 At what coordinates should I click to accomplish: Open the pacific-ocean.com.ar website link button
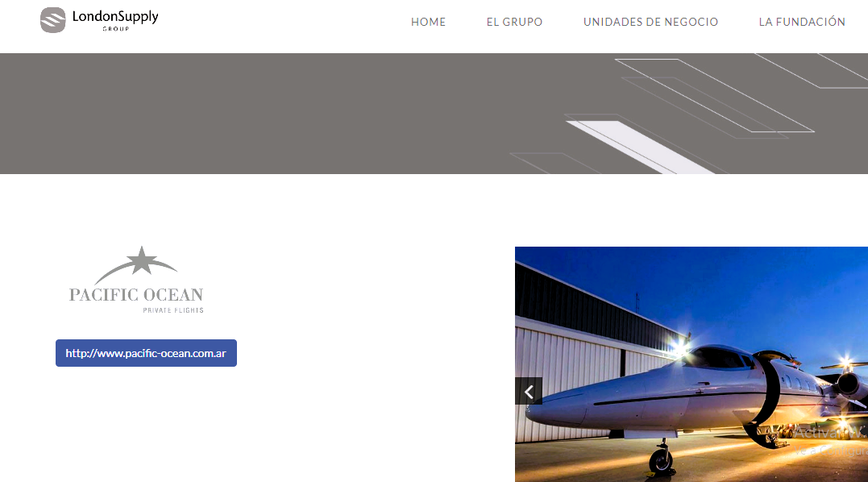coord(146,353)
